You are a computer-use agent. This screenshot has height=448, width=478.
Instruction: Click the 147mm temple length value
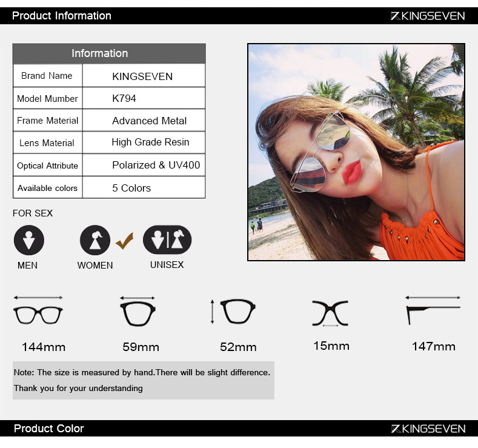click(434, 346)
